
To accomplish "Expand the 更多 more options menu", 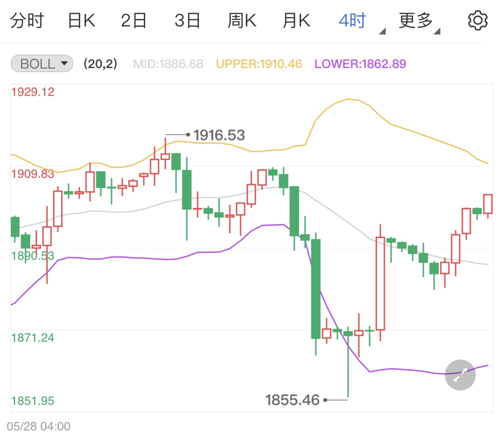I will 419,22.
